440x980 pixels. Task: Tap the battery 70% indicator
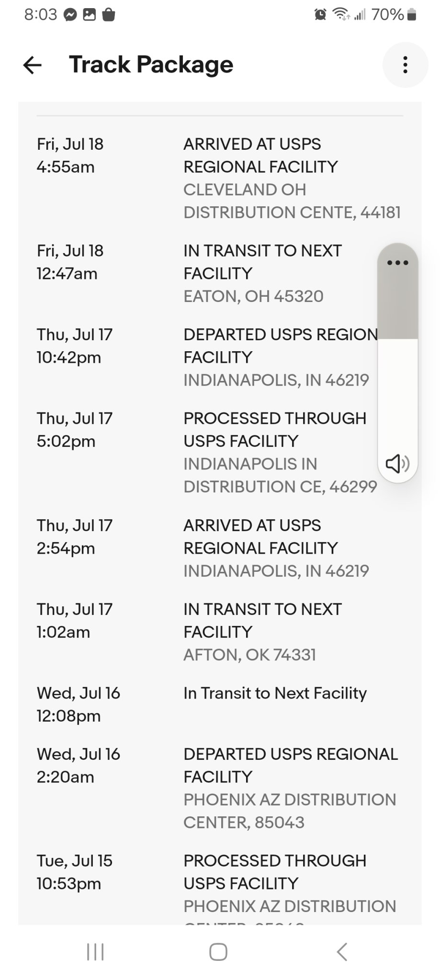pyautogui.click(x=394, y=15)
